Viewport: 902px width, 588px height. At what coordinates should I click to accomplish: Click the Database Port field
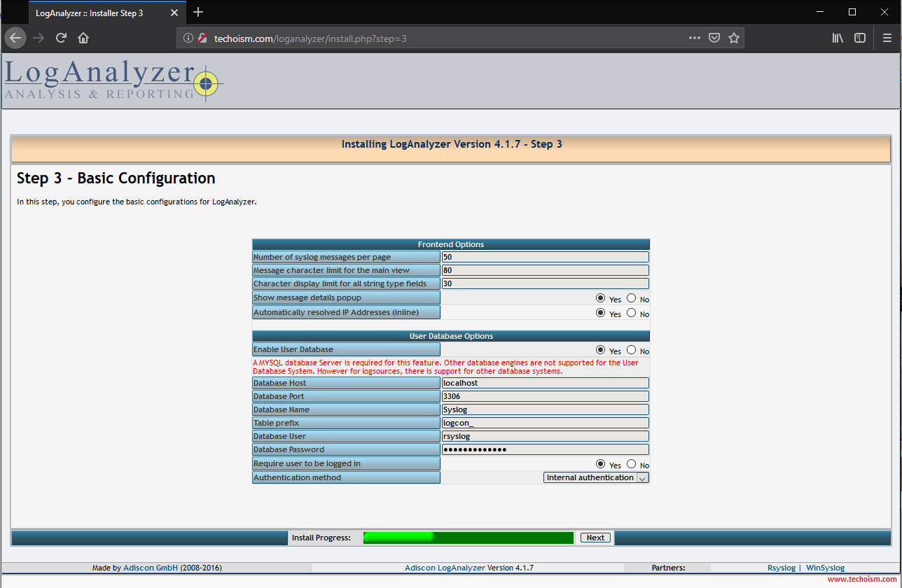(x=545, y=396)
